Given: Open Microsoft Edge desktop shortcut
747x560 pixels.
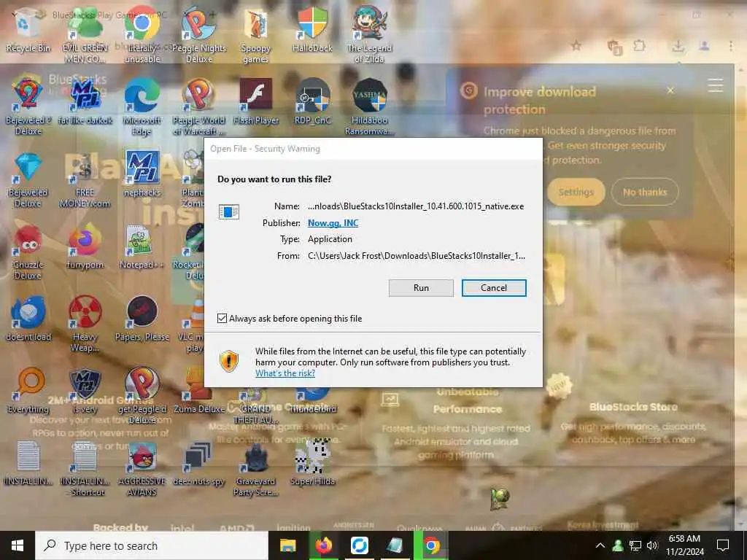Looking at the screenshot, I should [142, 108].
